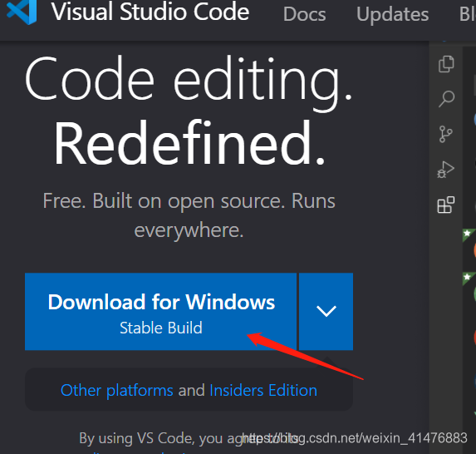Select the Run and Debug icon

click(x=445, y=170)
